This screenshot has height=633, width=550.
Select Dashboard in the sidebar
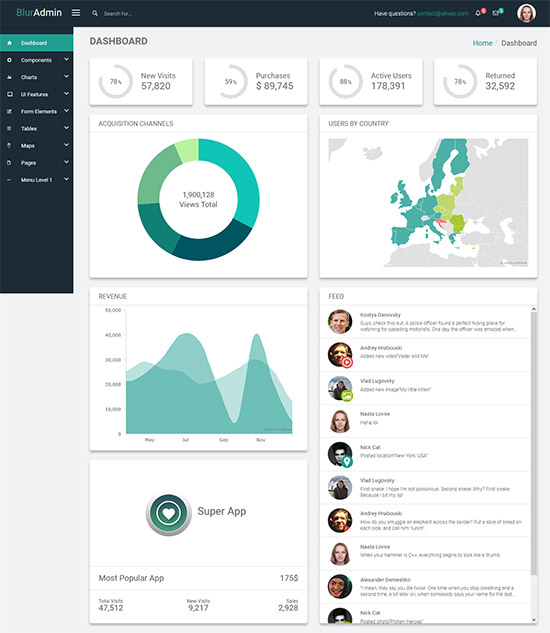pos(36,43)
